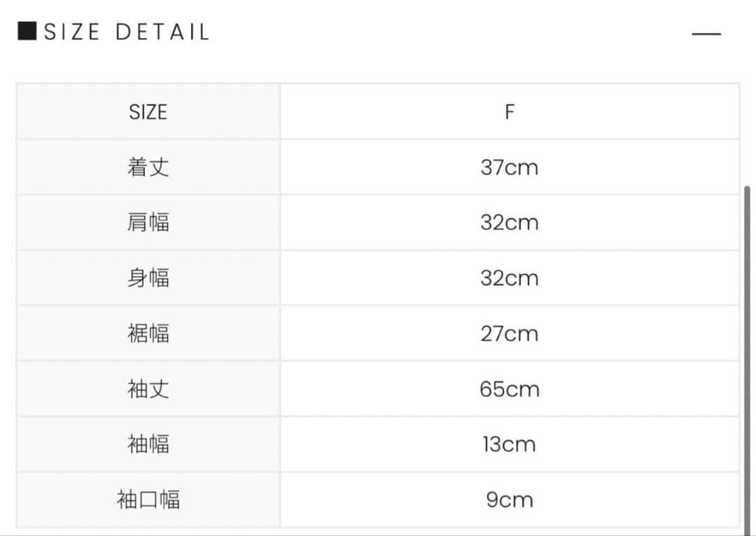This screenshot has height=536, width=756.
Task: Select the 袖幅 row label
Action: tap(148, 444)
